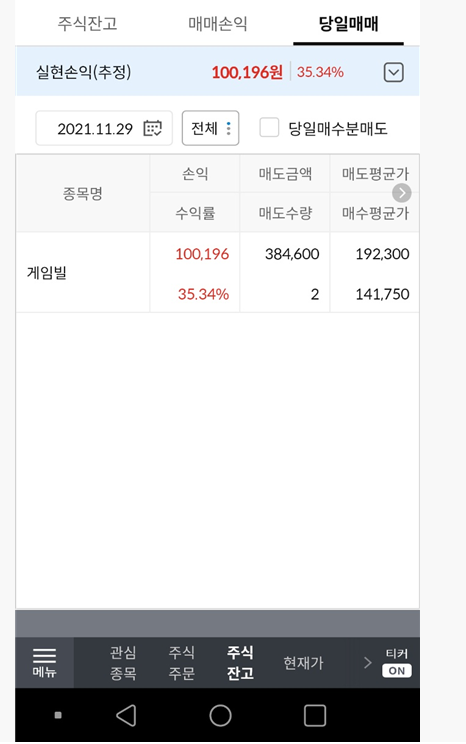Open the 전체 filter dropdown
The height and width of the screenshot is (744, 466).
point(210,128)
